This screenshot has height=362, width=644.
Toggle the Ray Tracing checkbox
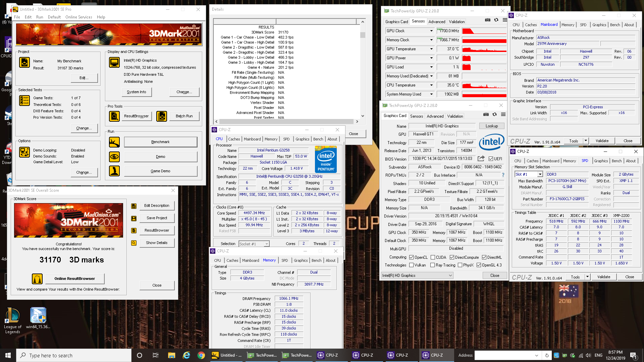tap(433, 265)
